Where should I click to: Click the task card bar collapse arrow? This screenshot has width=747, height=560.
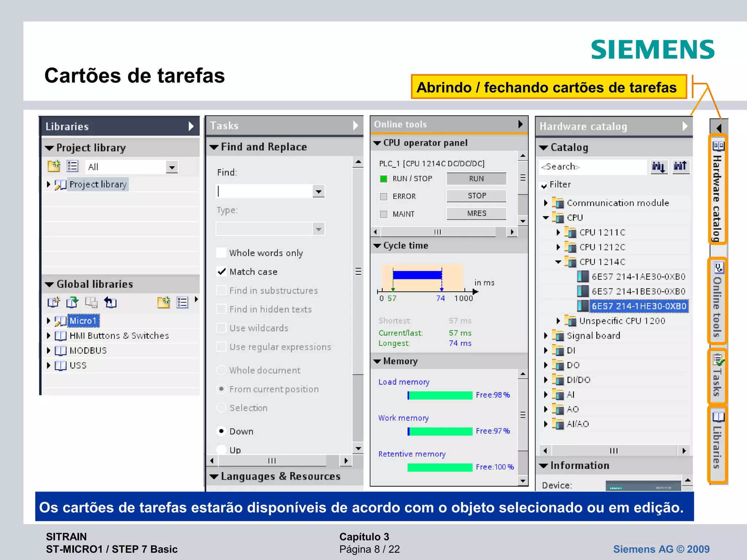coord(719,128)
